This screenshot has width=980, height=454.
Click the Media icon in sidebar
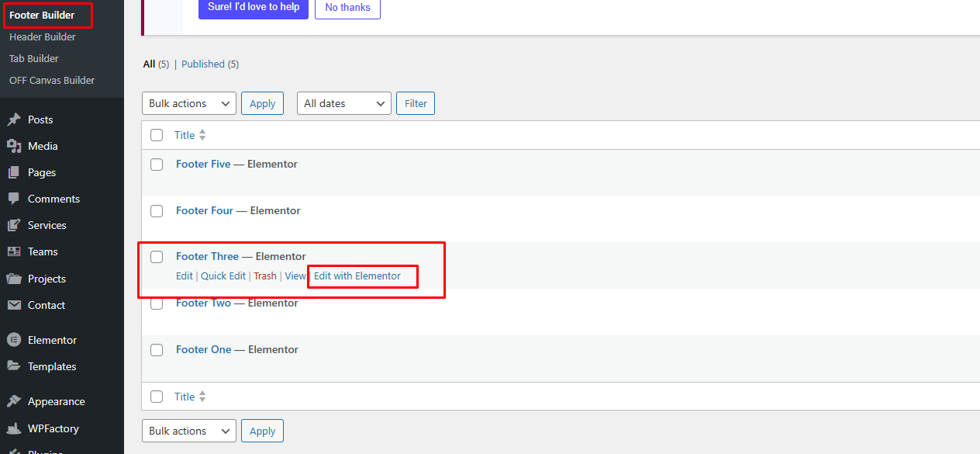[13, 146]
